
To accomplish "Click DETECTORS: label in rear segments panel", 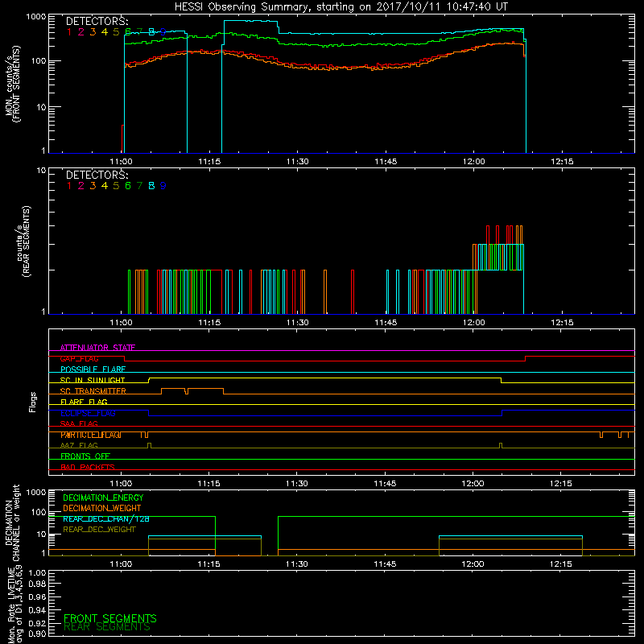I will 97,175.
